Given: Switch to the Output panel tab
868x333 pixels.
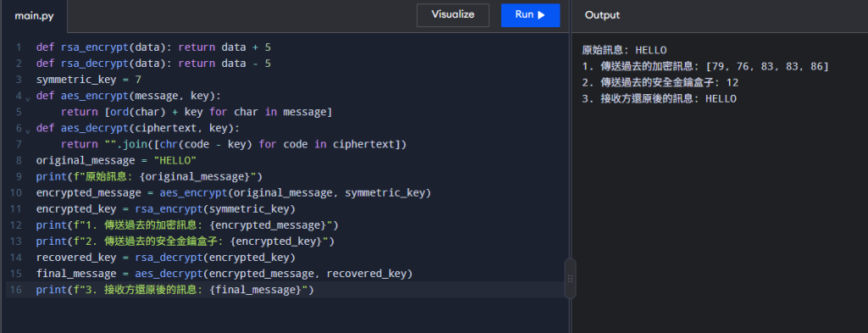Looking at the screenshot, I should (x=603, y=15).
